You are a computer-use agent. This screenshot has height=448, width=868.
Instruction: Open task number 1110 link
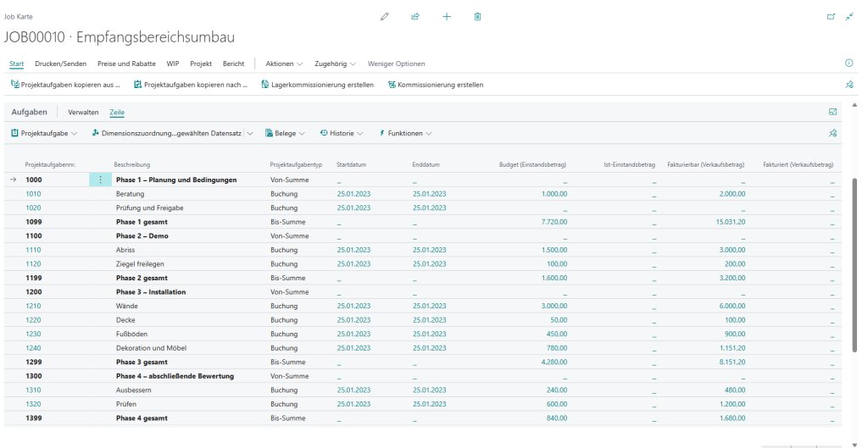coord(33,250)
